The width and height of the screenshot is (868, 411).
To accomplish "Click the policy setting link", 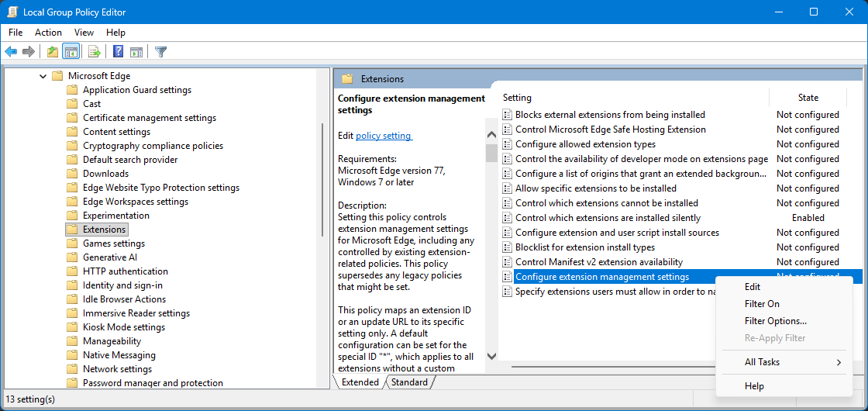I will pos(384,136).
